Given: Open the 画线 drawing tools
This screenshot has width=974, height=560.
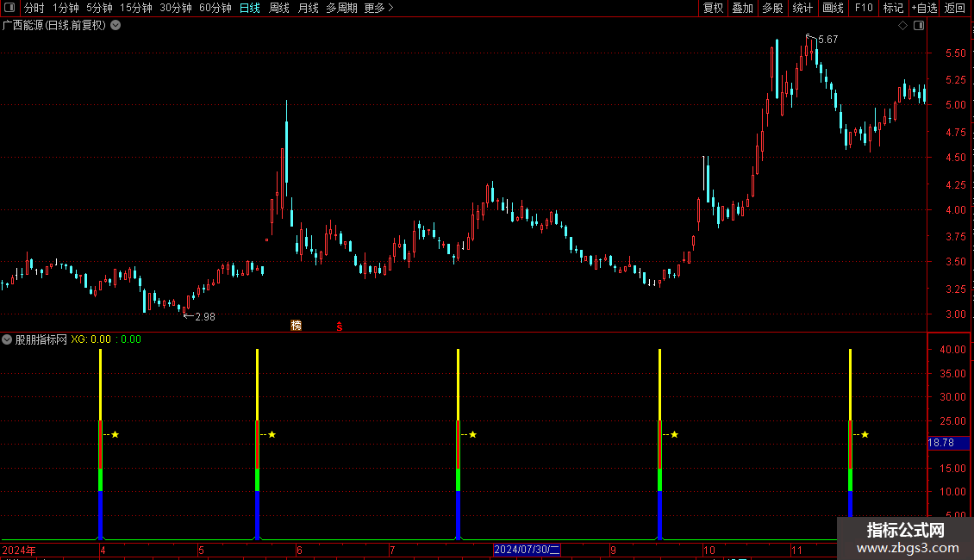Looking at the screenshot, I should 833,8.
